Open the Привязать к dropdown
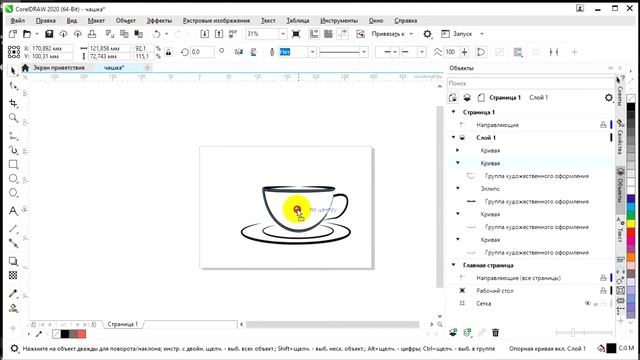 (x=411, y=34)
